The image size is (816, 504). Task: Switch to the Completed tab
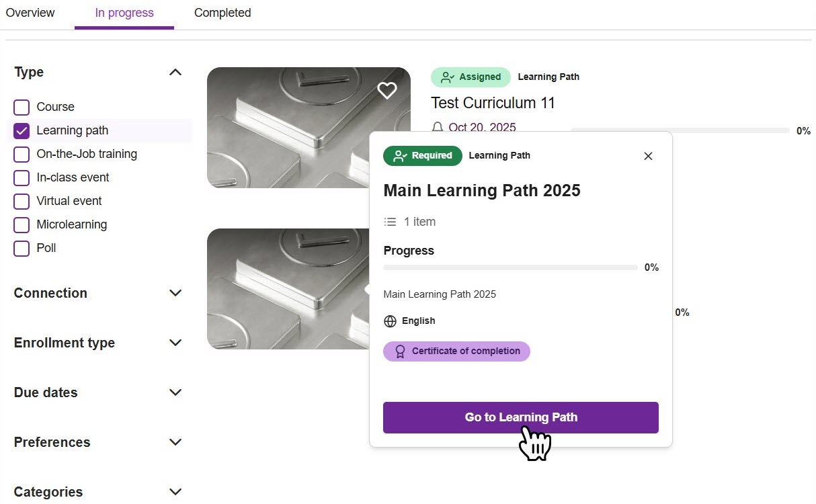[x=222, y=13]
